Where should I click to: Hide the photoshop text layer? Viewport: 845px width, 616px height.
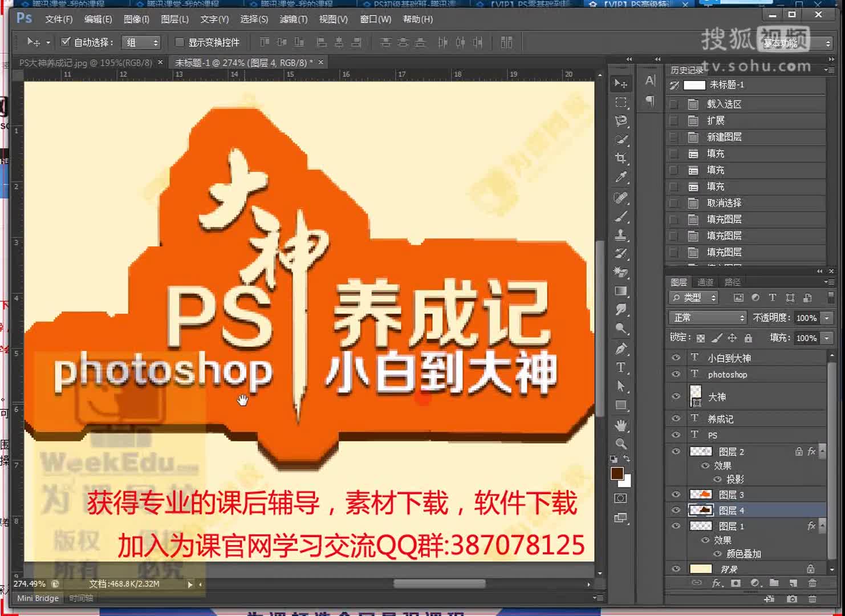[x=676, y=374]
